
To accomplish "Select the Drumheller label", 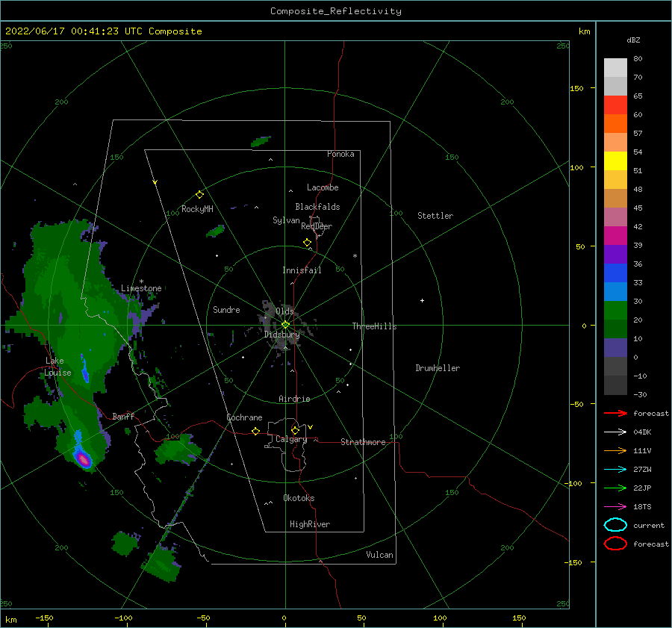I will click(x=438, y=368).
